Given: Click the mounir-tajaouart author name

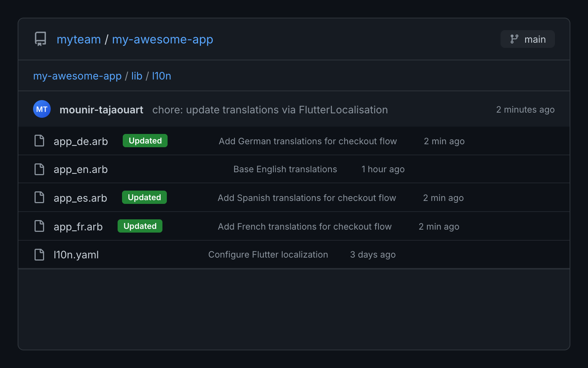Looking at the screenshot, I should tap(101, 109).
